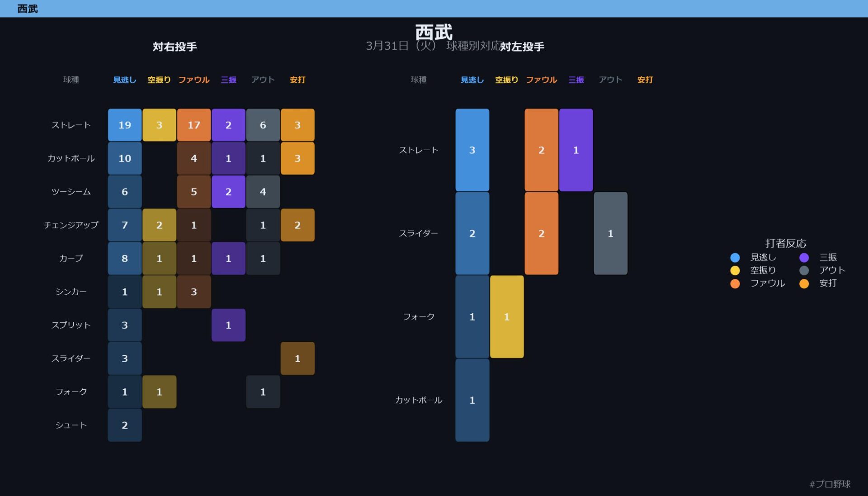The image size is (868, 496).
Task: Click the 1 アウト cell in 対左投手 スライダー row
Action: tap(611, 233)
